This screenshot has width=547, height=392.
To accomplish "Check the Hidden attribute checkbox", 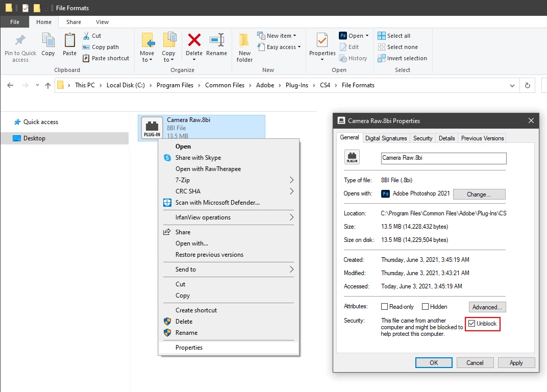I will coord(425,306).
